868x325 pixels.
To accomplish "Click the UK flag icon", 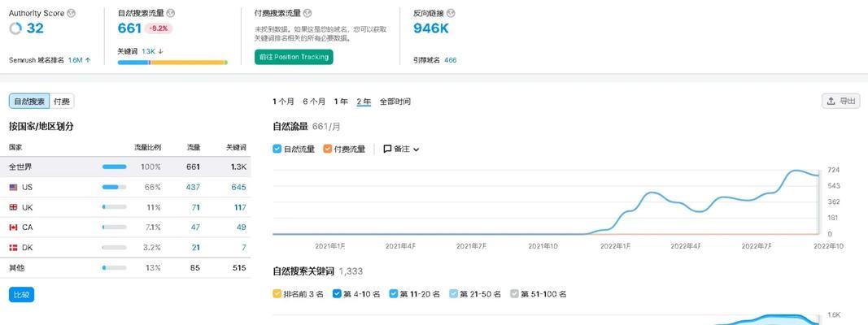I will point(13,207).
